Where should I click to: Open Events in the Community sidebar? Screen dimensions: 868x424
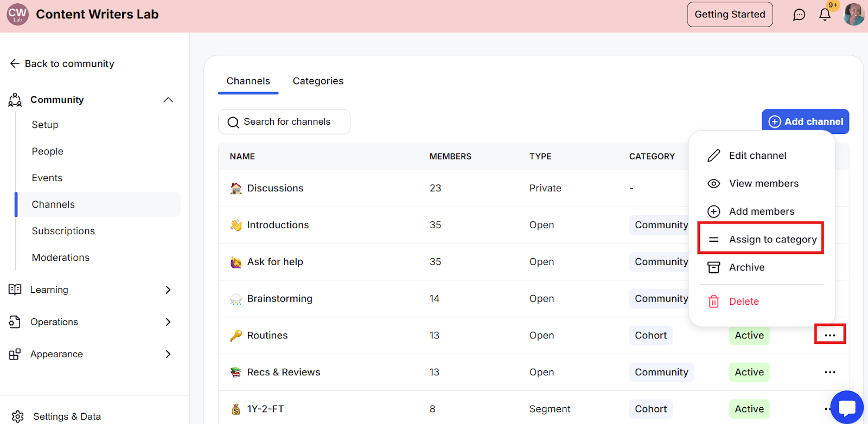47,178
